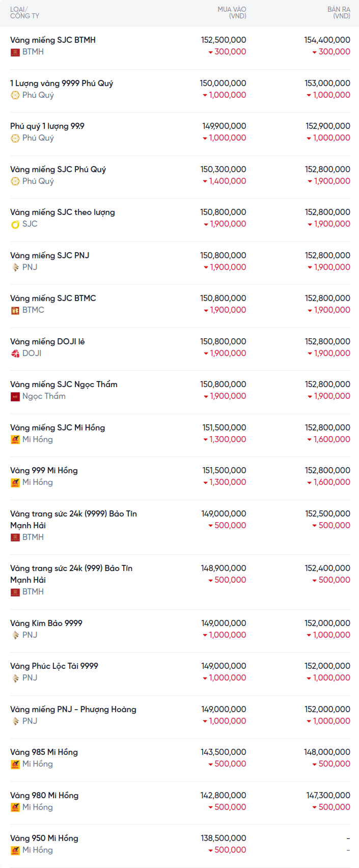Open Vàng miếng SJC theo lượng
The image size is (359, 868).
tap(63, 212)
